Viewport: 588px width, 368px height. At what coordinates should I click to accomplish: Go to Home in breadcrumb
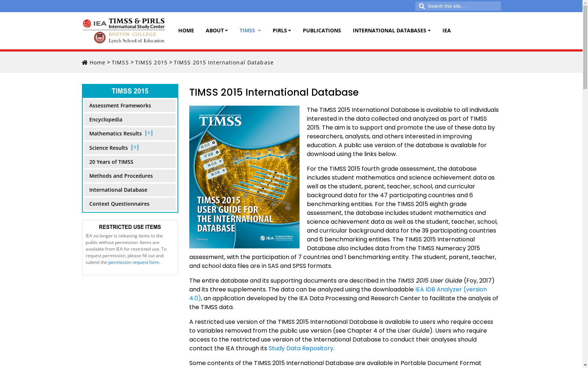pos(97,63)
